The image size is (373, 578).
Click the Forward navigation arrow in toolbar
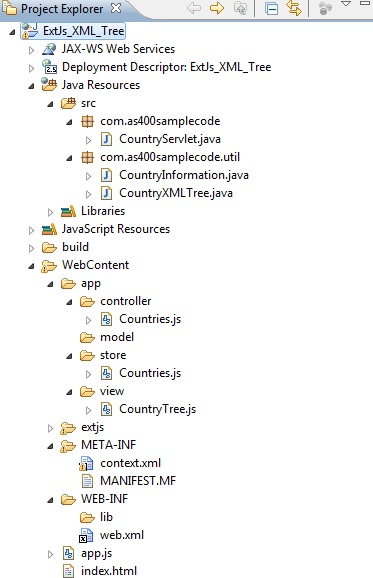[x=217, y=8]
